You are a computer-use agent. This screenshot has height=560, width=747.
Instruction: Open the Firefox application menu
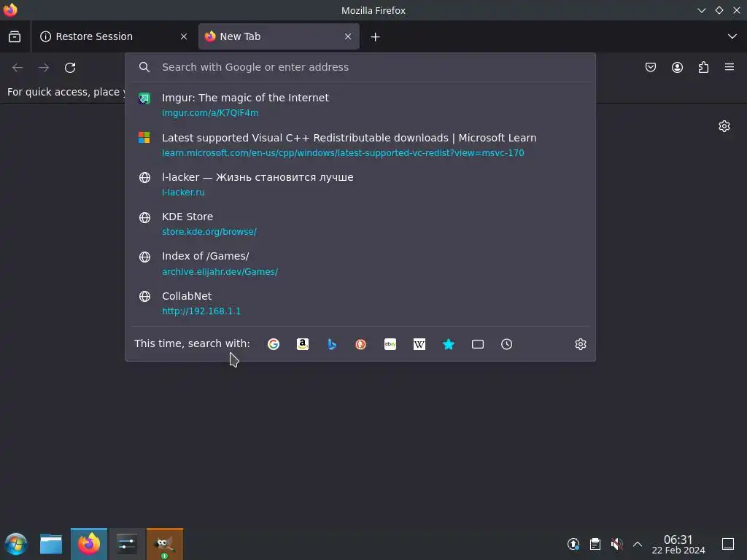click(729, 67)
